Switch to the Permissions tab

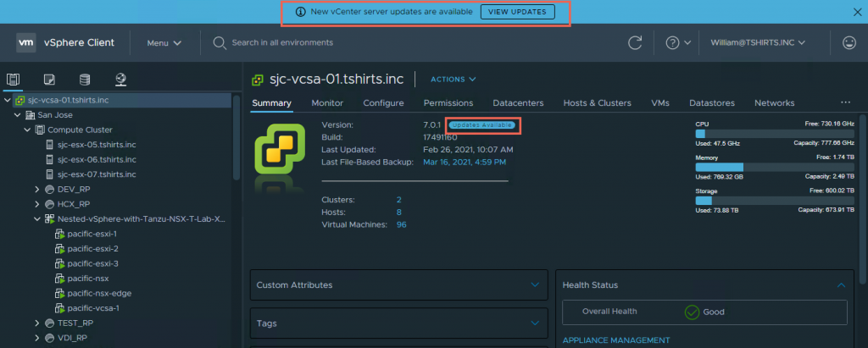(448, 103)
